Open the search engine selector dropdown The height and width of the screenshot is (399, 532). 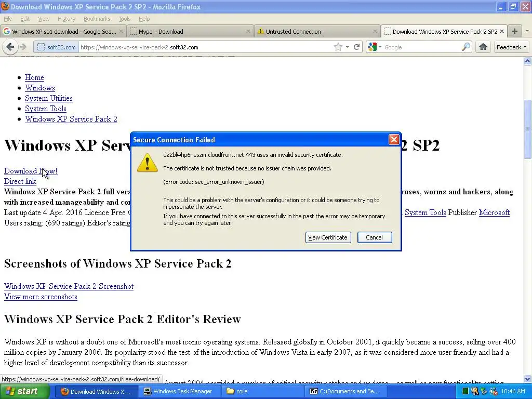[380, 47]
